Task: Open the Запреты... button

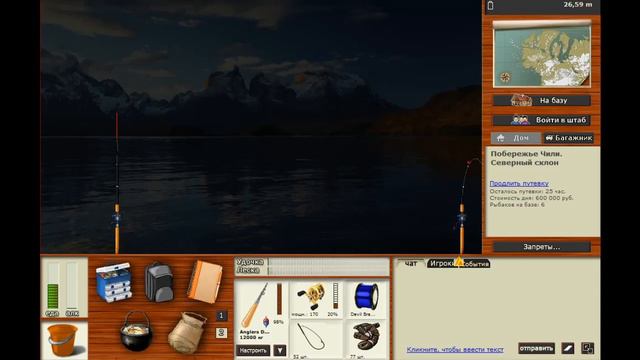Action: (542, 247)
